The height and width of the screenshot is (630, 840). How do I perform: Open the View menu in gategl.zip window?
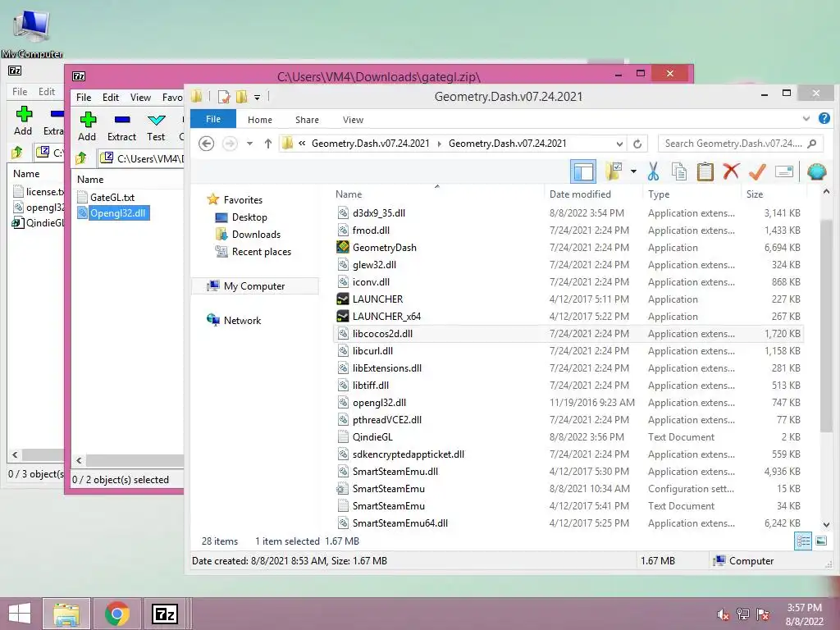(140, 98)
